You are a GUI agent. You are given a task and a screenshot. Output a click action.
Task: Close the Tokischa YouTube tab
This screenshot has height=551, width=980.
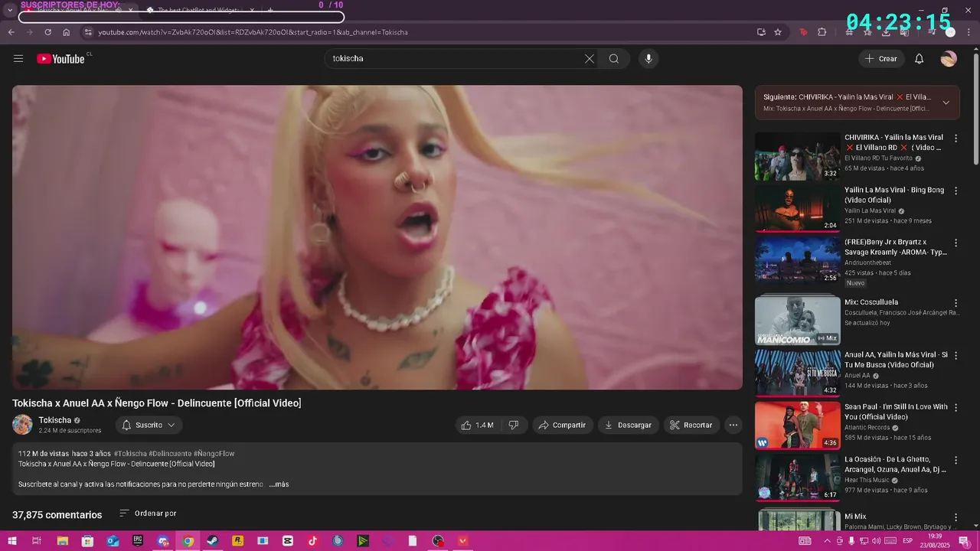pos(131,10)
